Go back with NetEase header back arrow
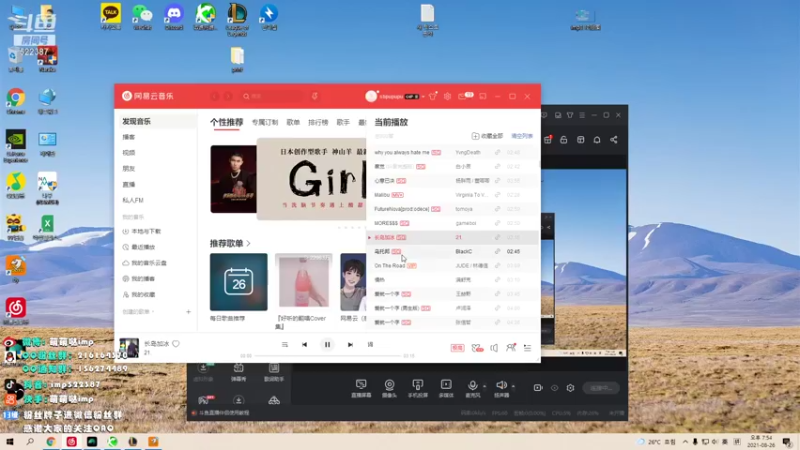This screenshot has width=800, height=450. click(x=215, y=96)
